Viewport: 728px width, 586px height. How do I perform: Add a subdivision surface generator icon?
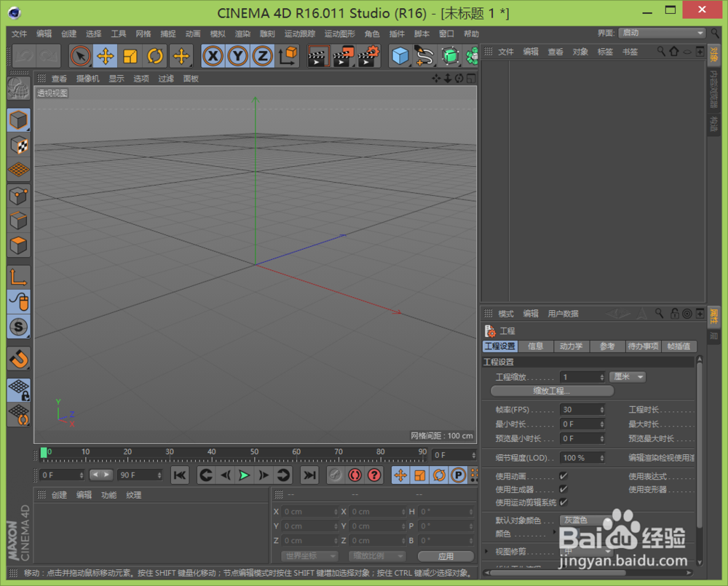[x=450, y=56]
